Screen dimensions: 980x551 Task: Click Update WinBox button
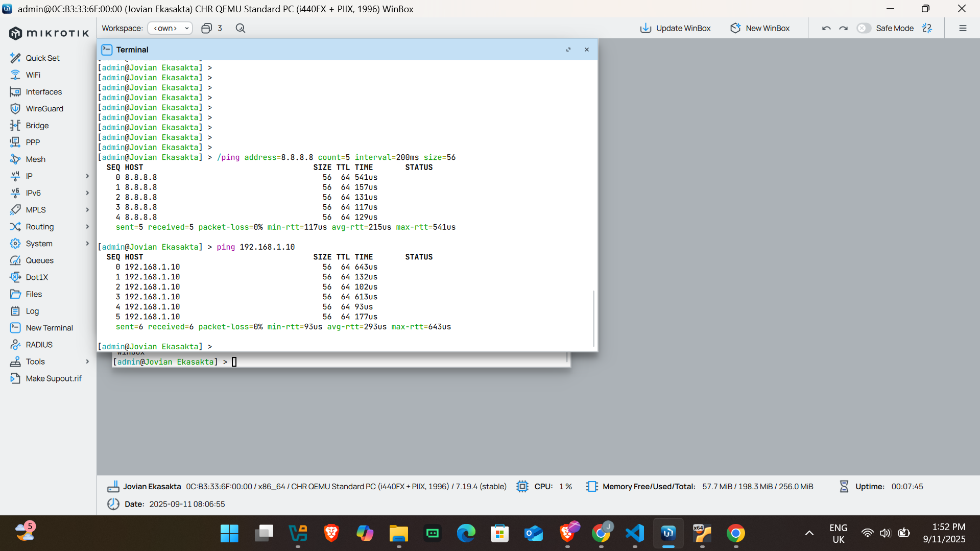point(675,28)
